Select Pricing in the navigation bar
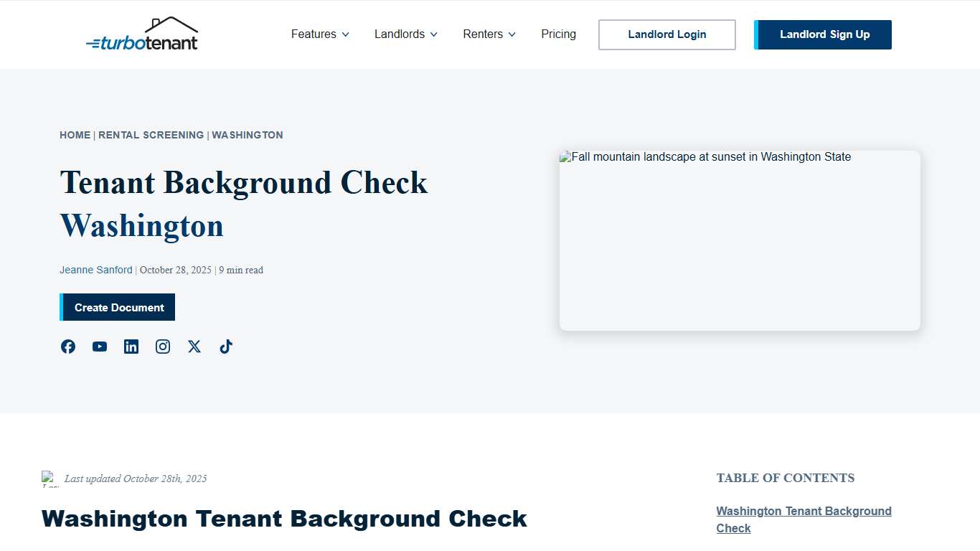Viewport: 980px width, 551px height. click(558, 34)
